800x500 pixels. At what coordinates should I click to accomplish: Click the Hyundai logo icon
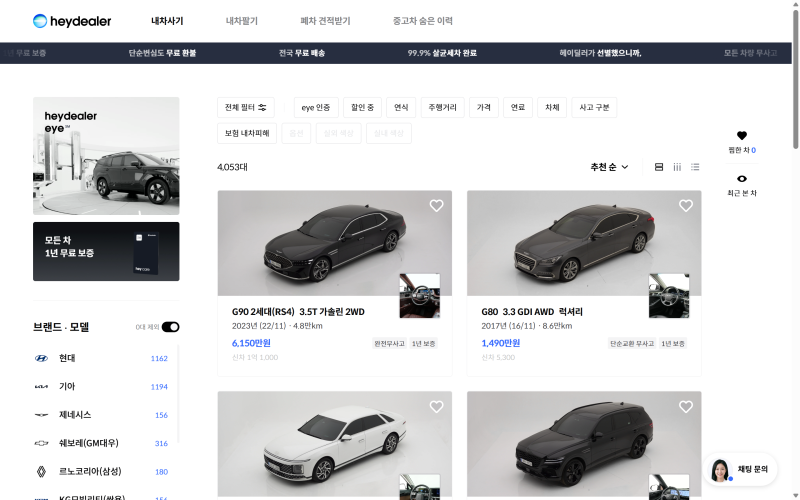(41, 358)
